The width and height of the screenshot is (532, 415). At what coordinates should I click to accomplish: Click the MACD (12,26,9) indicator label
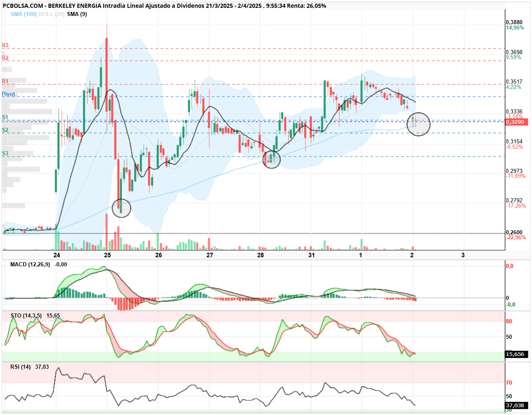tap(30, 264)
